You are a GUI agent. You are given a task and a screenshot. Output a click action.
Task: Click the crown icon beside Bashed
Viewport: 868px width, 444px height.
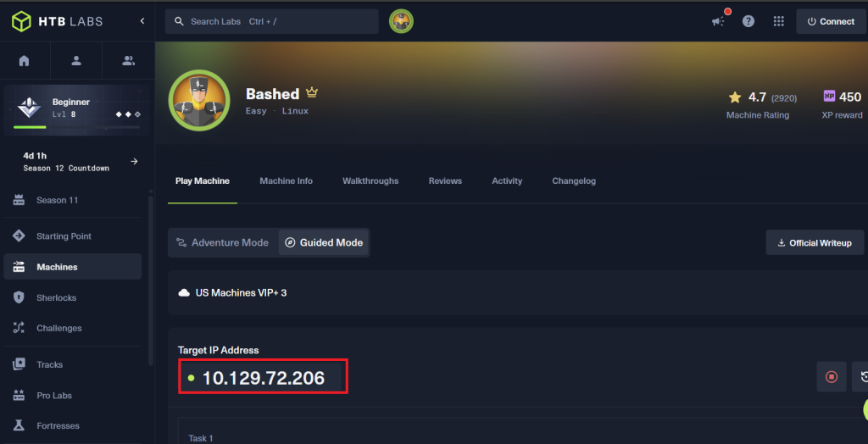(312, 92)
